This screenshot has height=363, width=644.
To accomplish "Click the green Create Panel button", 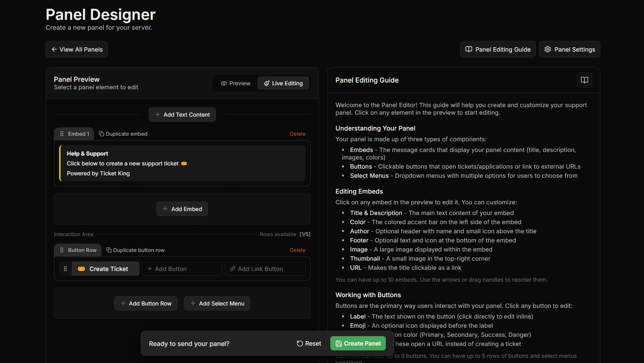I will 358,344.
